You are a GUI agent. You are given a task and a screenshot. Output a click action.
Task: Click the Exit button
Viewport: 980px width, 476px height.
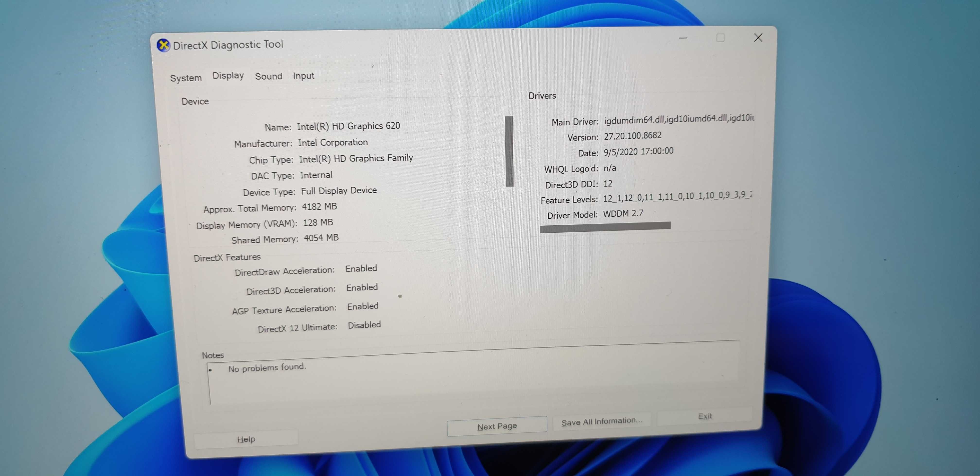(x=705, y=416)
